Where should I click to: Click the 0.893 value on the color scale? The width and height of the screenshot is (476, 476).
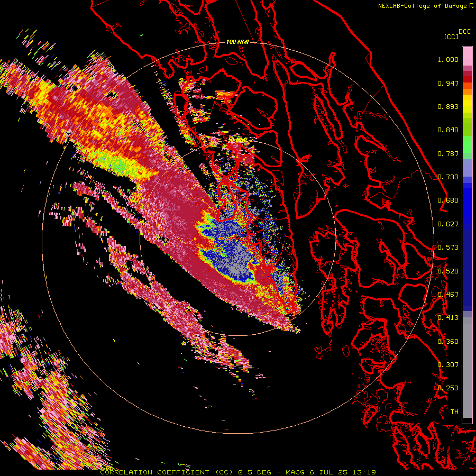pyautogui.click(x=448, y=106)
